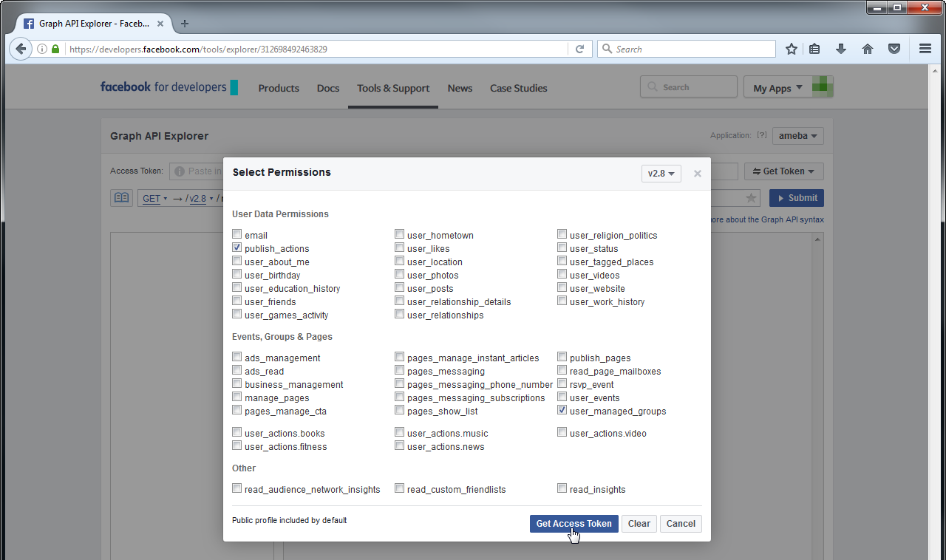Close the Graph API Explorer browser tab
This screenshot has height=560, width=946.
[160, 24]
